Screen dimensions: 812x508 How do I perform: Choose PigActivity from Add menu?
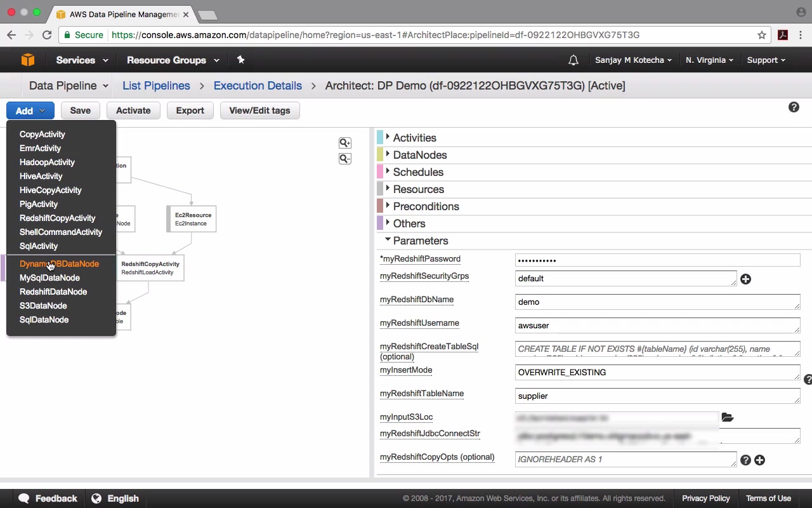point(38,204)
